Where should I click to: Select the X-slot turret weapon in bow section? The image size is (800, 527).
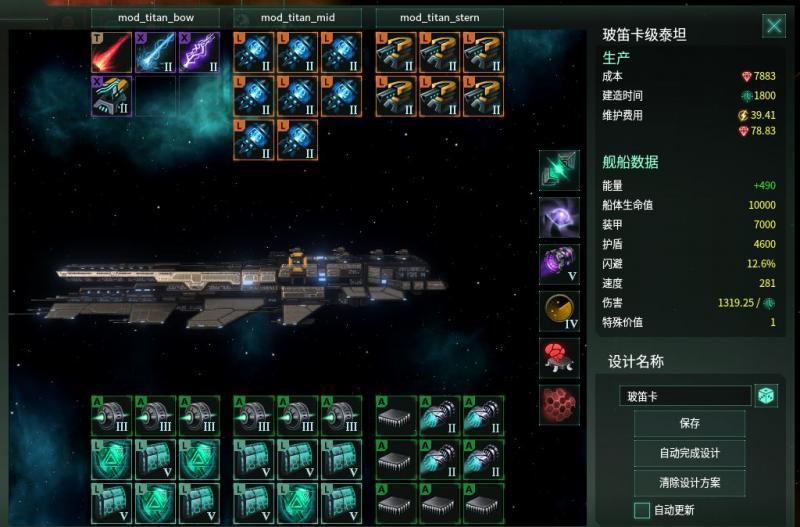tap(112, 96)
